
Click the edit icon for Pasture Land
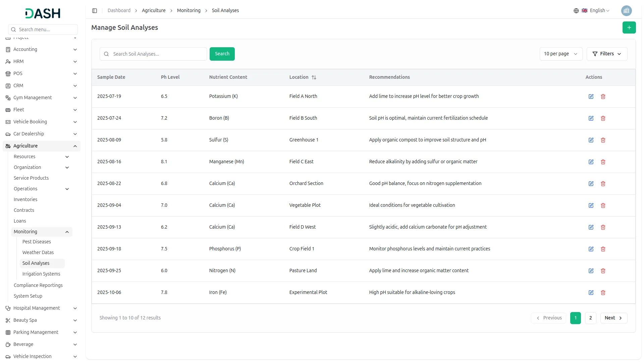pos(591,271)
